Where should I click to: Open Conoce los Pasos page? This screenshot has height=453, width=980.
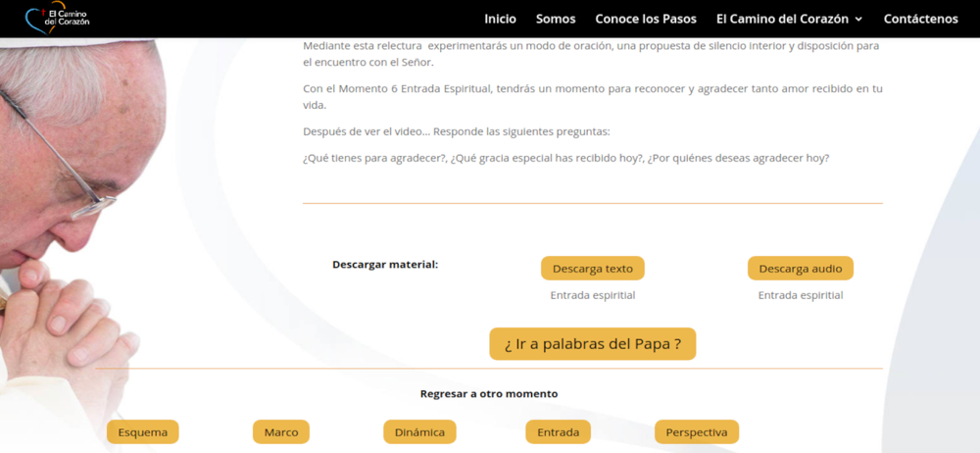tap(646, 19)
